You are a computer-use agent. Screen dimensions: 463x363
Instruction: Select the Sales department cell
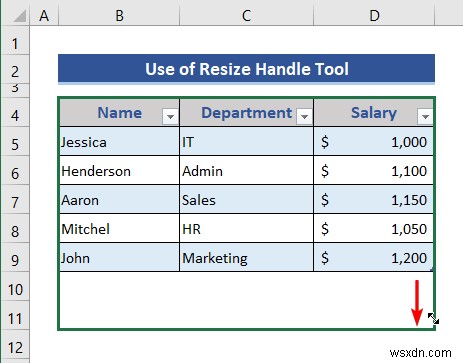246,199
